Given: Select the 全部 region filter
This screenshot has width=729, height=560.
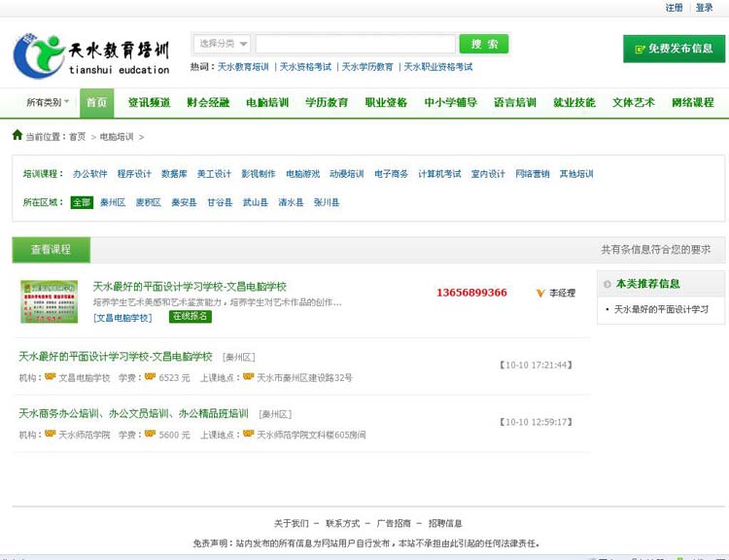Looking at the screenshot, I should coord(82,202).
